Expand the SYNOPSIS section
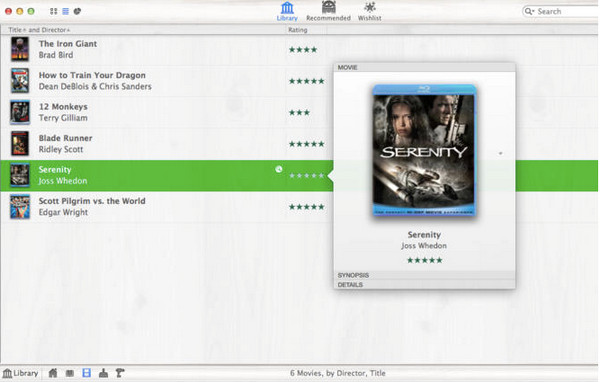Screen dimensions: 600x382 tap(424, 275)
